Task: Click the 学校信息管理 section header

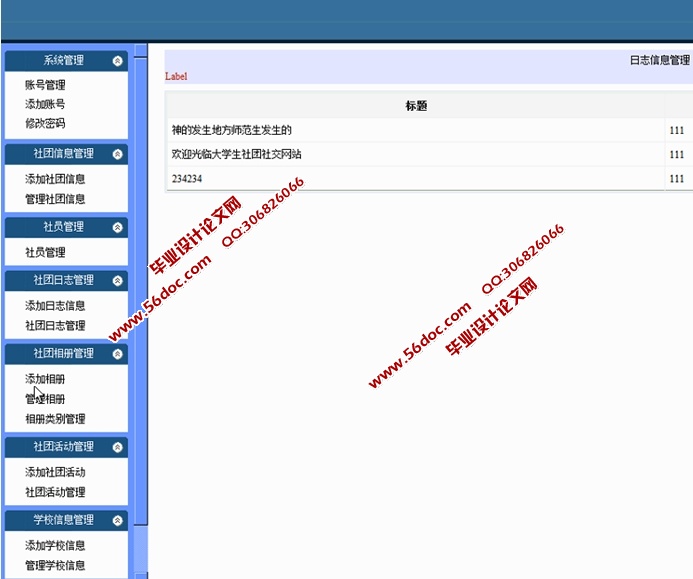Action: [x=66, y=521]
